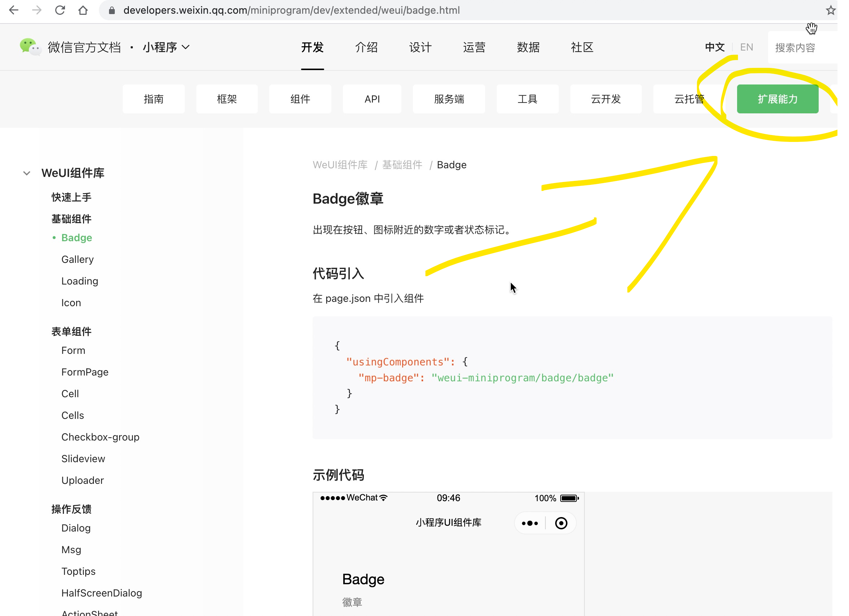Screen dimensions: 849x616
Task: Click the browser back arrow
Action: click(x=13, y=10)
